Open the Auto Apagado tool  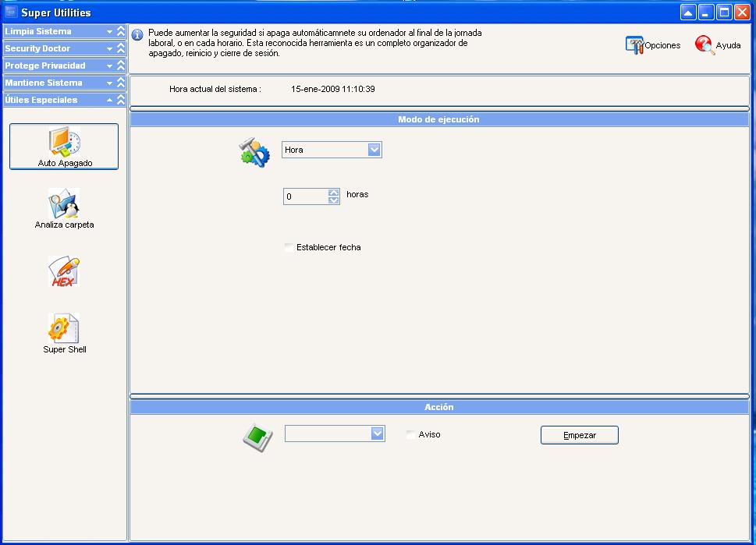click(64, 147)
